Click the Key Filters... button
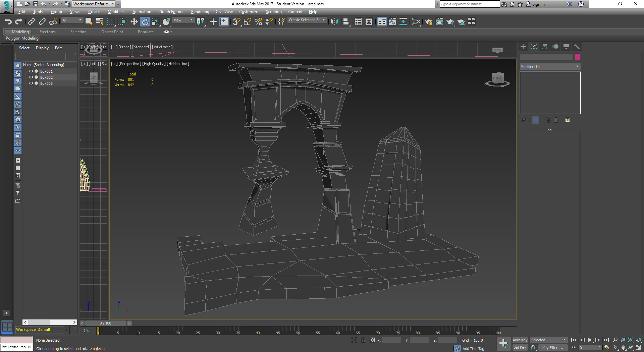 (552, 348)
